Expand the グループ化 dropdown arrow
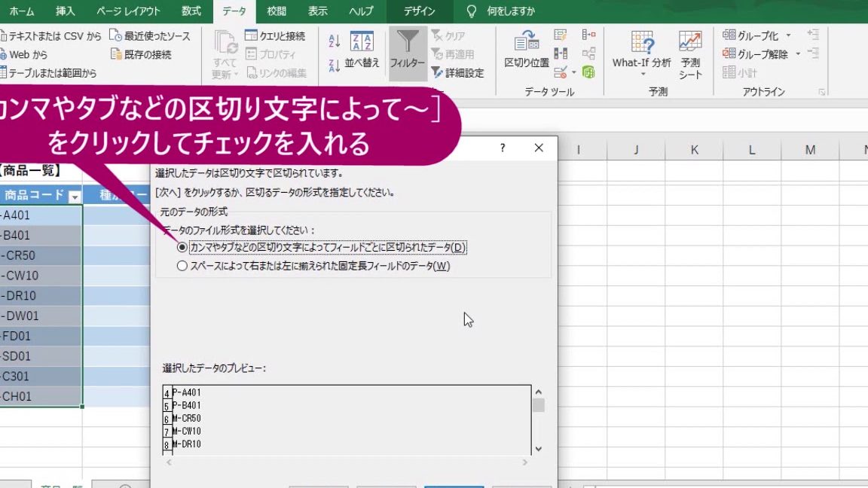Viewport: 868px width, 488px height. tap(788, 35)
